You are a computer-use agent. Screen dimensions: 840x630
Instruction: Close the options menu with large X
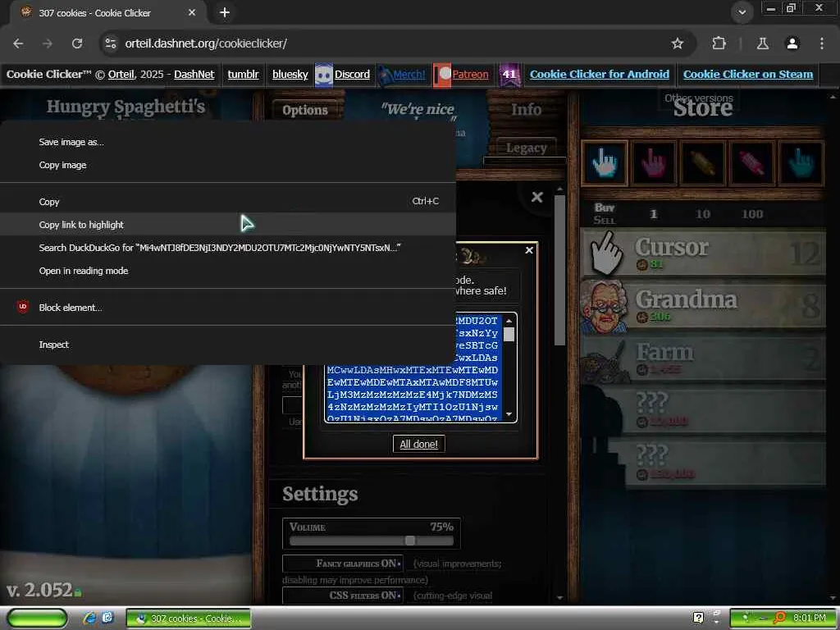[x=536, y=197]
